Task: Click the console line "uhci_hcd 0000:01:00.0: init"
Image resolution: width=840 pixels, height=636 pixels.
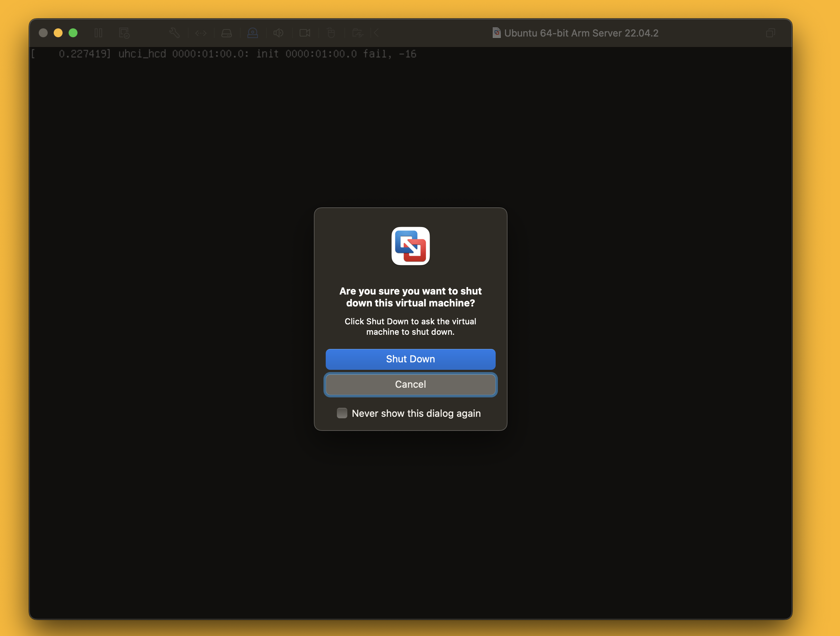Action: [199, 54]
